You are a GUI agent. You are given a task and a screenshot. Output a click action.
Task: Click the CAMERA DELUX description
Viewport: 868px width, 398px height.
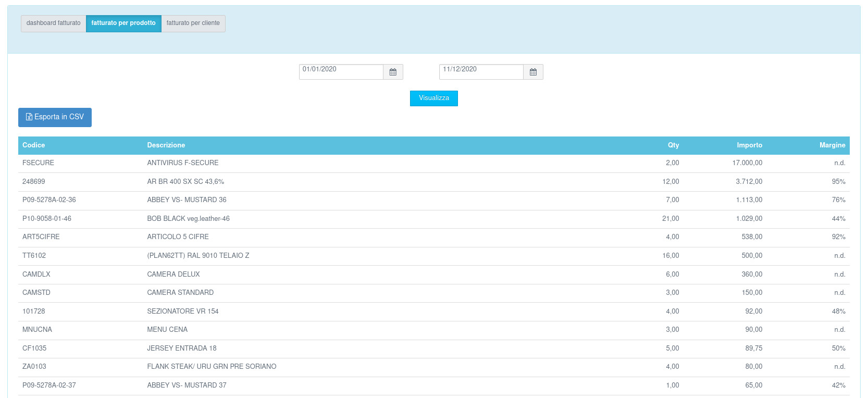pos(173,275)
